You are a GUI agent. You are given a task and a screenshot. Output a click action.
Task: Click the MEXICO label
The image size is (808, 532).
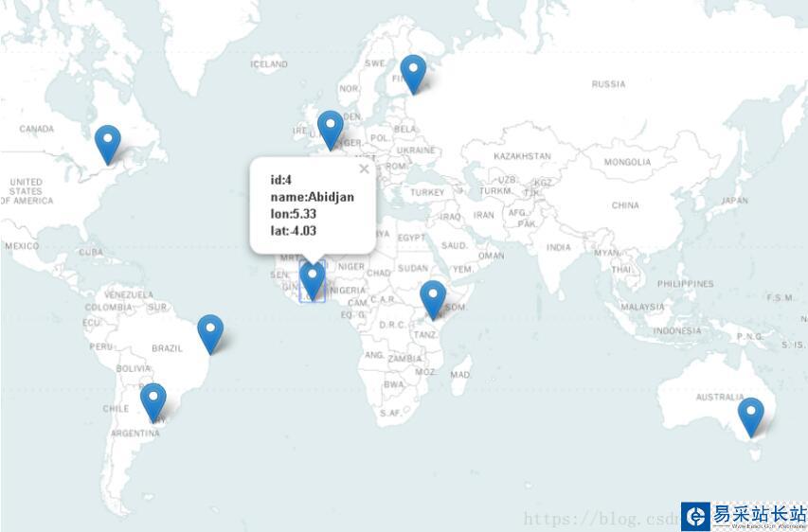(x=22, y=246)
